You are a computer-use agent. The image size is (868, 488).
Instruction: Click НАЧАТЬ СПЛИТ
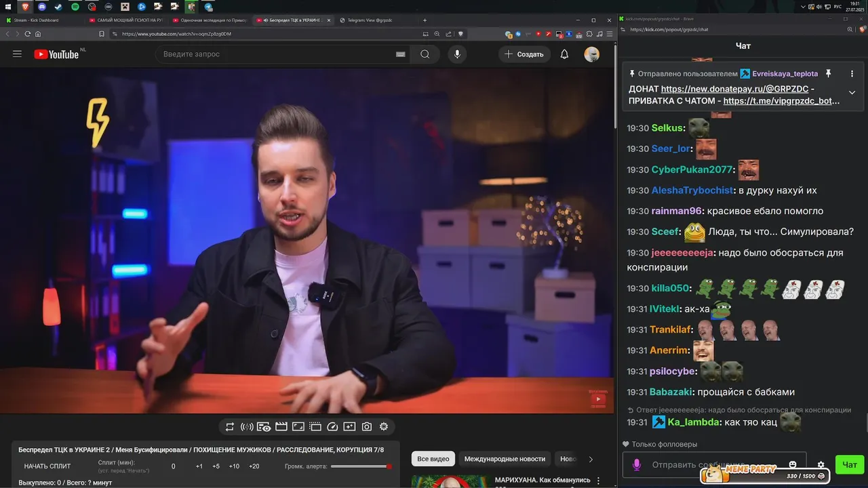click(47, 466)
